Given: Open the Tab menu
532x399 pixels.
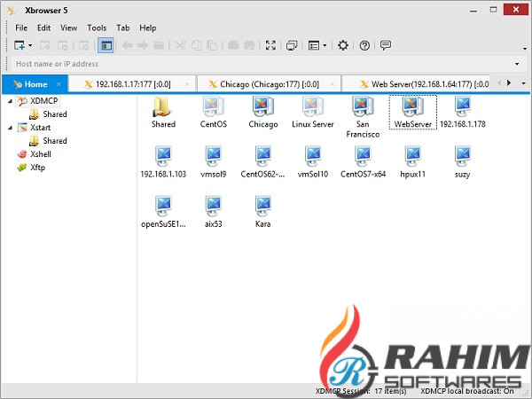Looking at the screenshot, I should click(123, 27).
